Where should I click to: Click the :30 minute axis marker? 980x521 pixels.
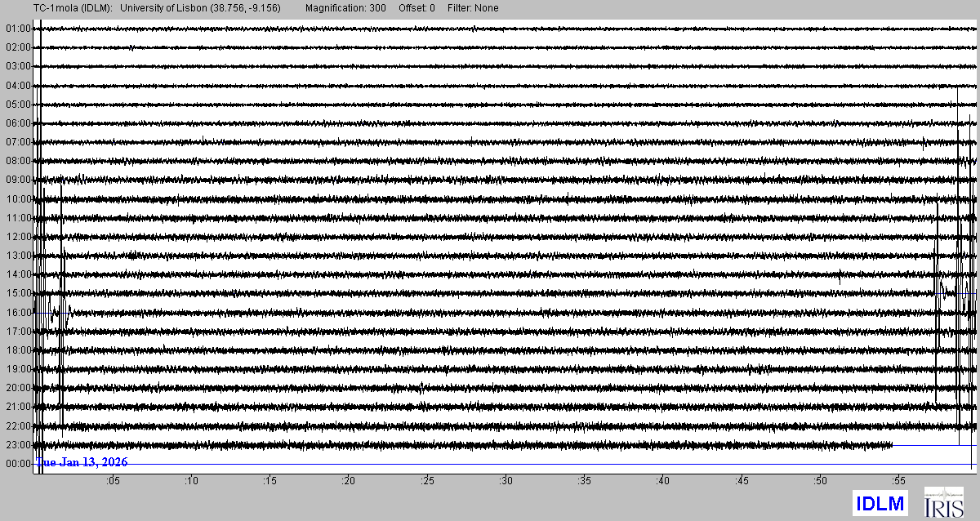click(506, 480)
